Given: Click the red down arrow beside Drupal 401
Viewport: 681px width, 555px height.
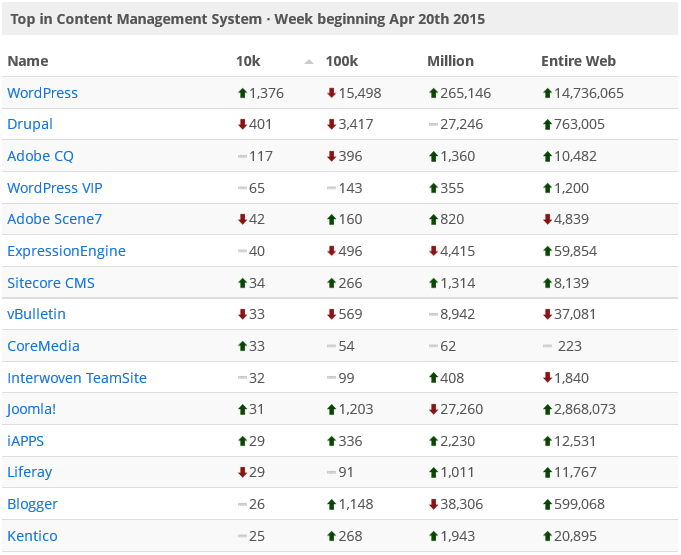Looking at the screenshot, I should point(242,125).
